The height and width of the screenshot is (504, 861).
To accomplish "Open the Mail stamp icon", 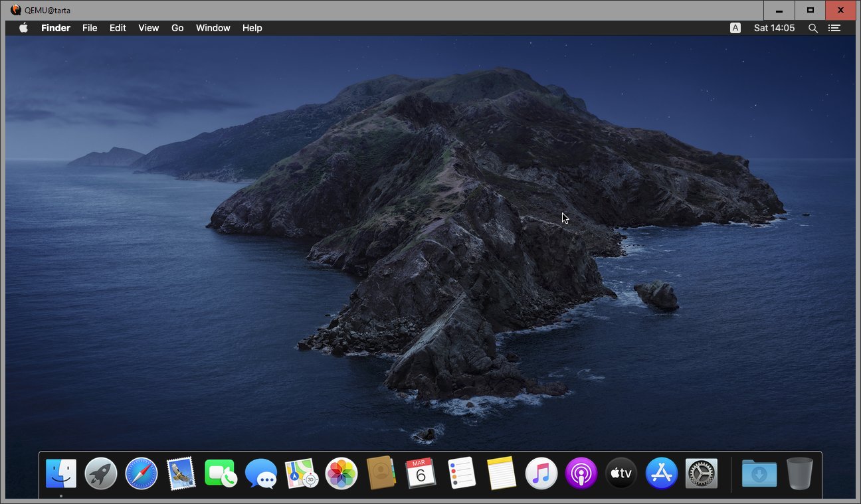I will [x=181, y=474].
